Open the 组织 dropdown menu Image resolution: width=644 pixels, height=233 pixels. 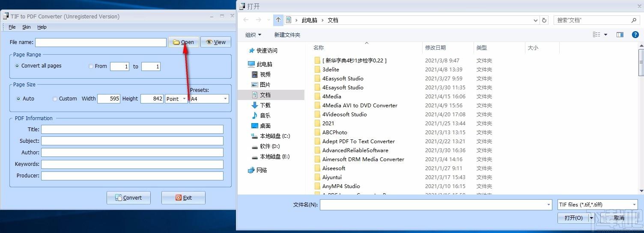point(253,35)
